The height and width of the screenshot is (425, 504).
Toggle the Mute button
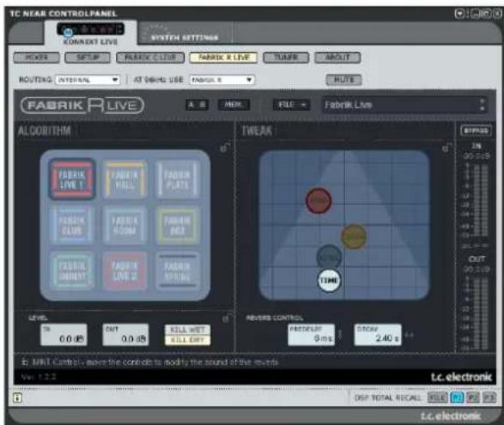343,79
